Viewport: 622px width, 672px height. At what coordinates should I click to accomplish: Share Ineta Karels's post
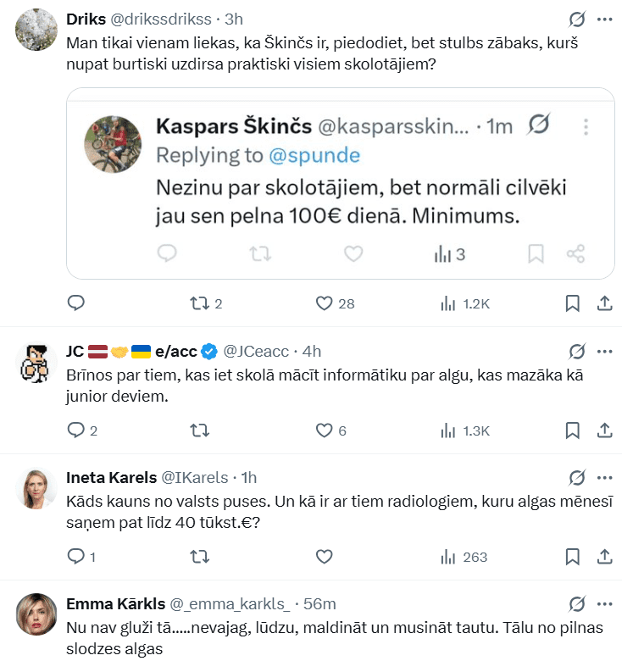click(x=605, y=557)
